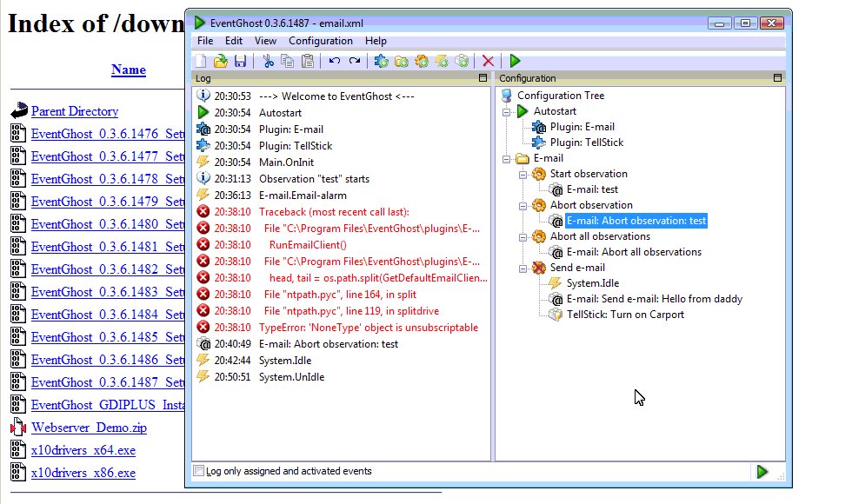The height and width of the screenshot is (504, 852).
Task: Open the Parent Directory link
Action: pos(75,111)
